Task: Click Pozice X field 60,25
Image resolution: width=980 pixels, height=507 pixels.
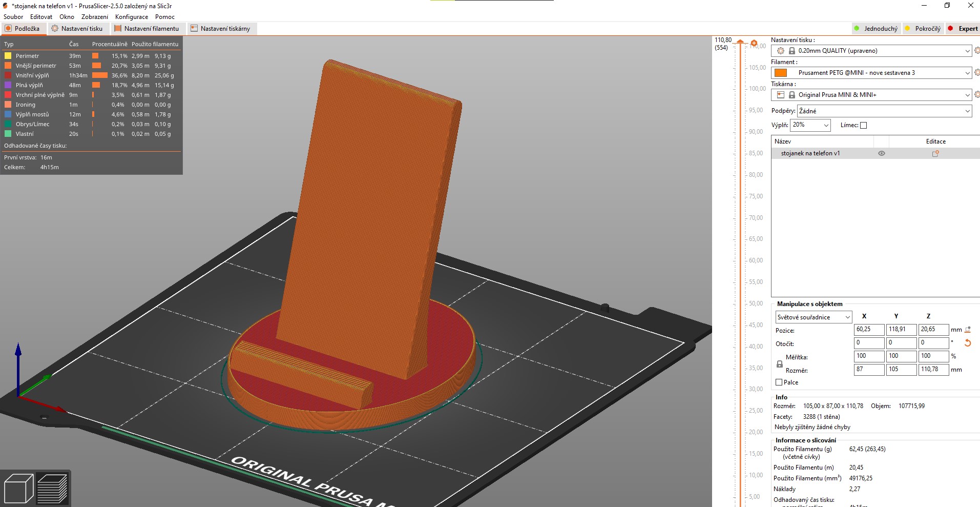Action: point(869,330)
